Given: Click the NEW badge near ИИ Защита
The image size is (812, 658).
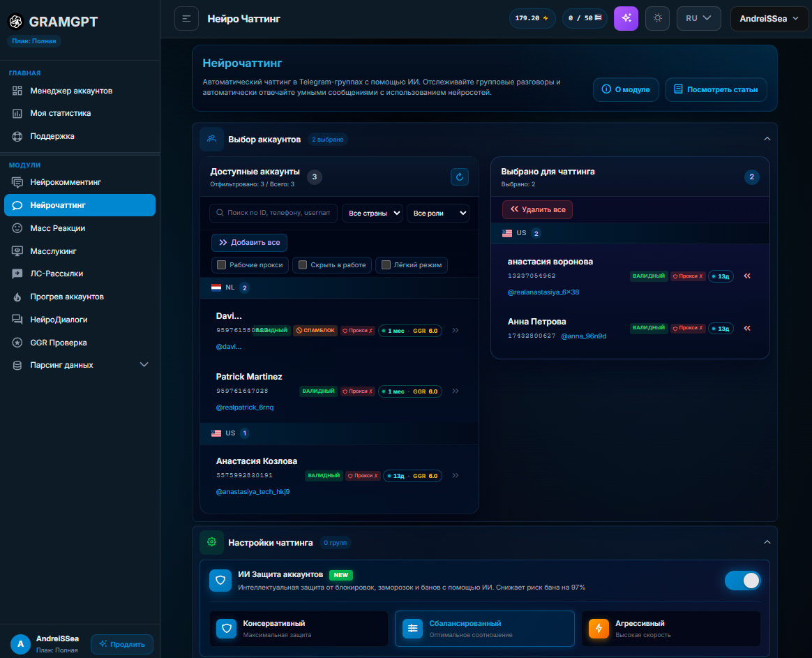Looking at the screenshot, I should pos(340,575).
